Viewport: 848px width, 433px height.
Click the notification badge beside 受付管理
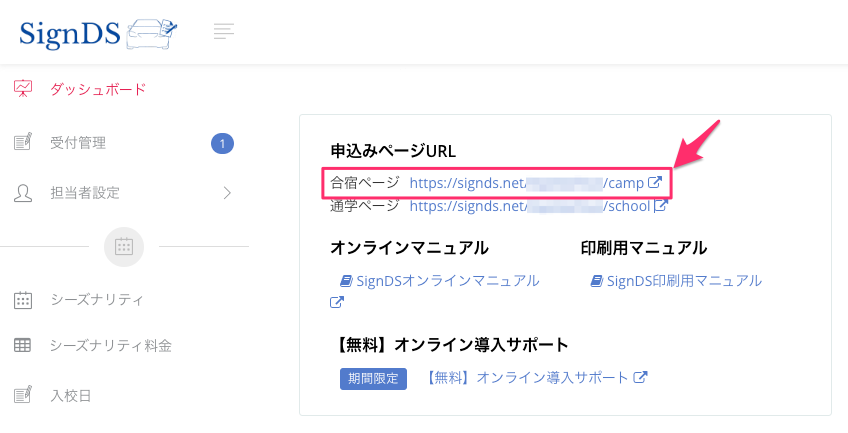click(x=222, y=143)
